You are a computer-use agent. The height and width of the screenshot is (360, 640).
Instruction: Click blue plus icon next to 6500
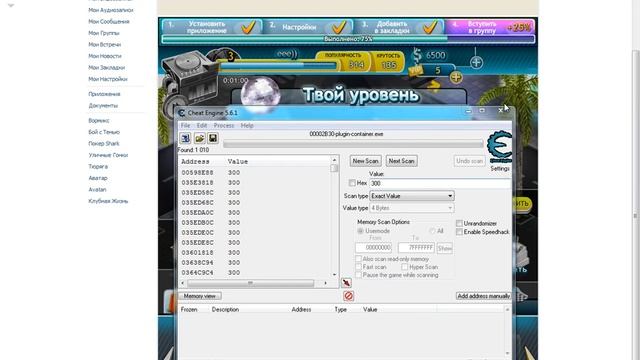(x=476, y=62)
